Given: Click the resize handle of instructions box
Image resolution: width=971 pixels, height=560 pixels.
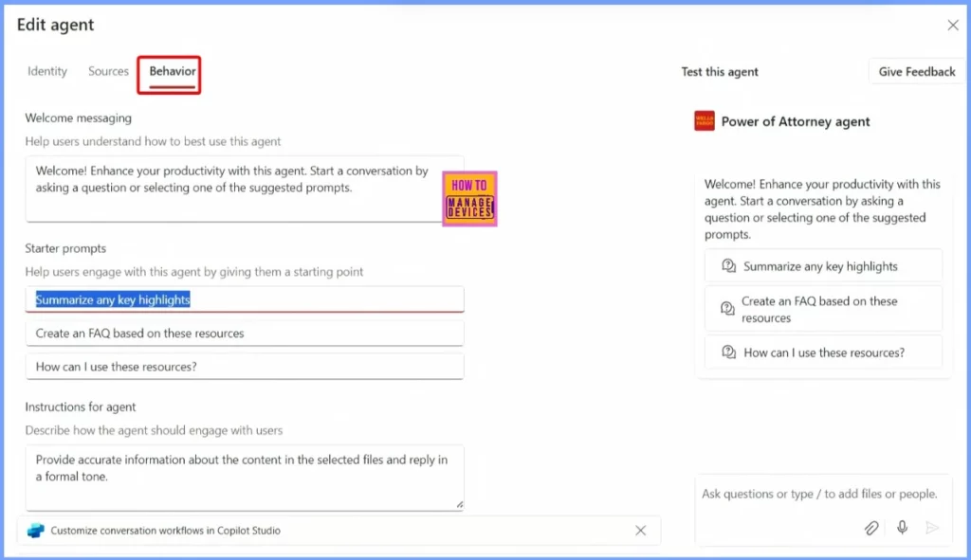Looking at the screenshot, I should (460, 505).
